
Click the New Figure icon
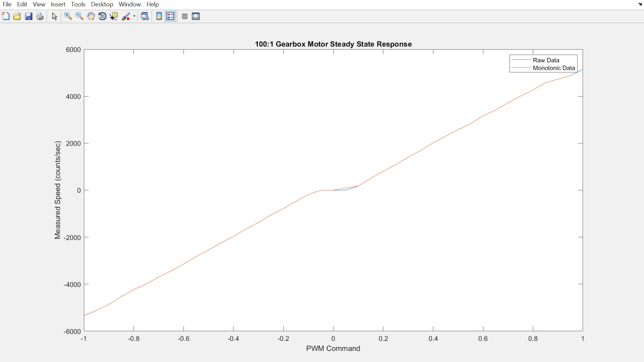6,16
